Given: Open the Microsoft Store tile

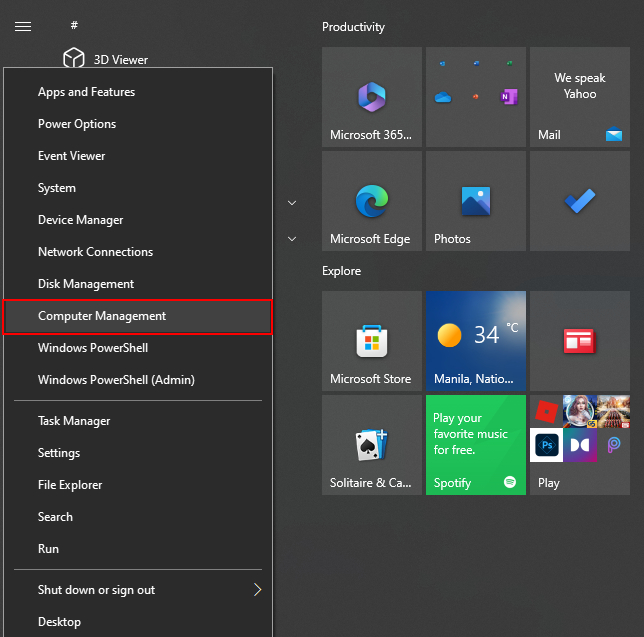Looking at the screenshot, I should click(372, 341).
